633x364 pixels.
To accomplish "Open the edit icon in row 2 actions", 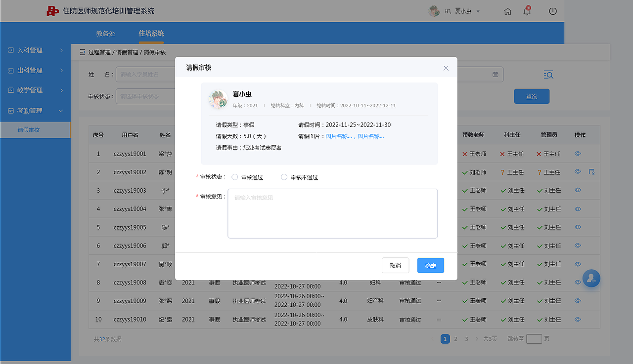I will click(x=591, y=171).
